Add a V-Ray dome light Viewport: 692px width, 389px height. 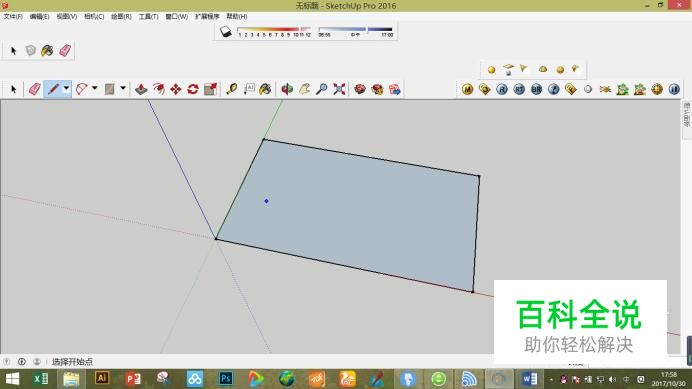pos(543,69)
